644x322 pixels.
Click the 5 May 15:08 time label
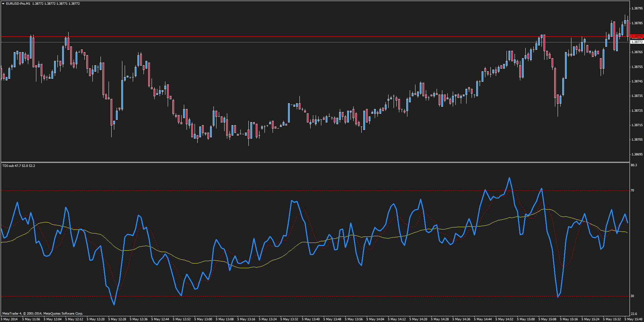click(x=547, y=319)
